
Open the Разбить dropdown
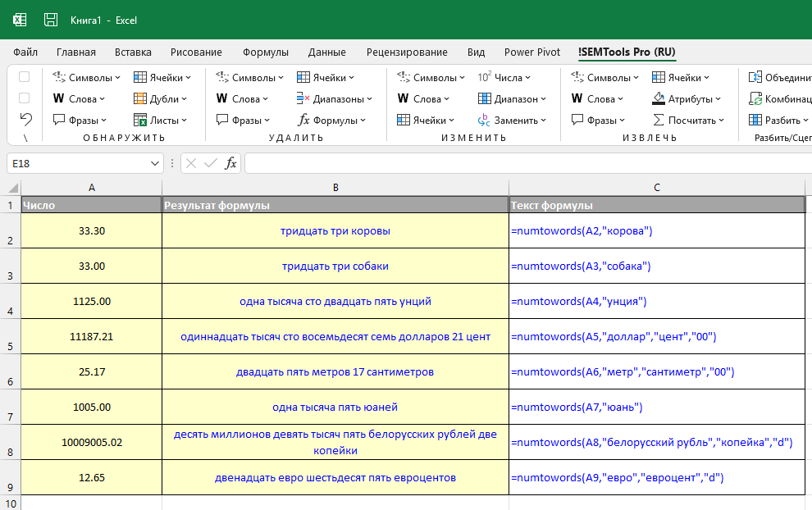[x=779, y=121]
